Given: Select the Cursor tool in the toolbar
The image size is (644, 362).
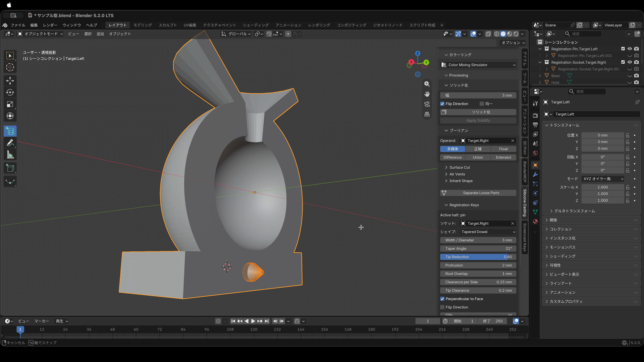Looking at the screenshot, I should (10, 67).
